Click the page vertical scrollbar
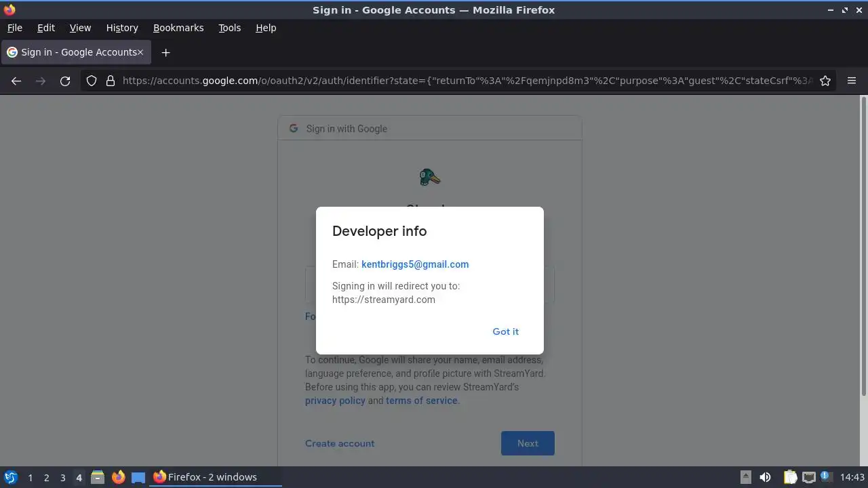 tap(863, 247)
